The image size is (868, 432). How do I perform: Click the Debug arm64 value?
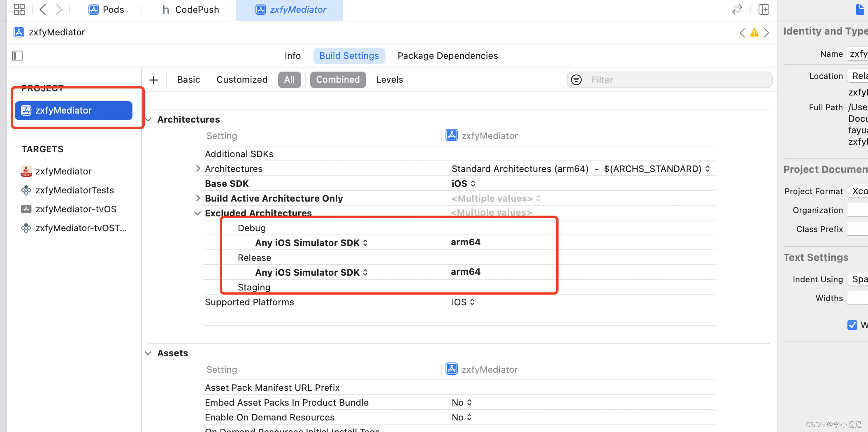point(465,242)
